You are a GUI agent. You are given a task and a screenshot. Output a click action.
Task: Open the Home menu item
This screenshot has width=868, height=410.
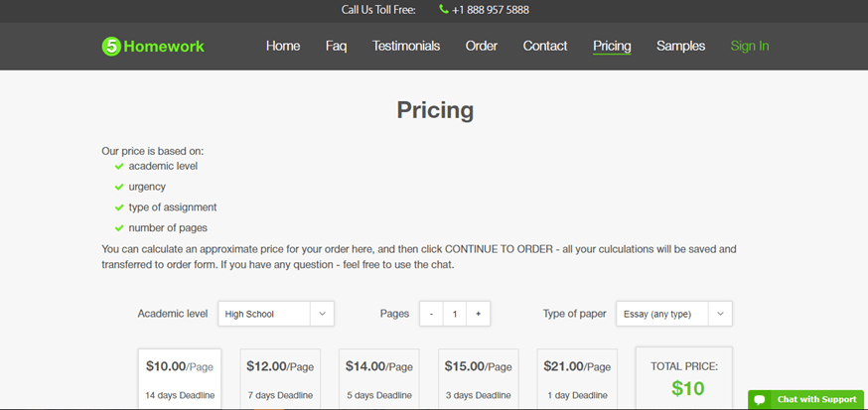point(283,46)
